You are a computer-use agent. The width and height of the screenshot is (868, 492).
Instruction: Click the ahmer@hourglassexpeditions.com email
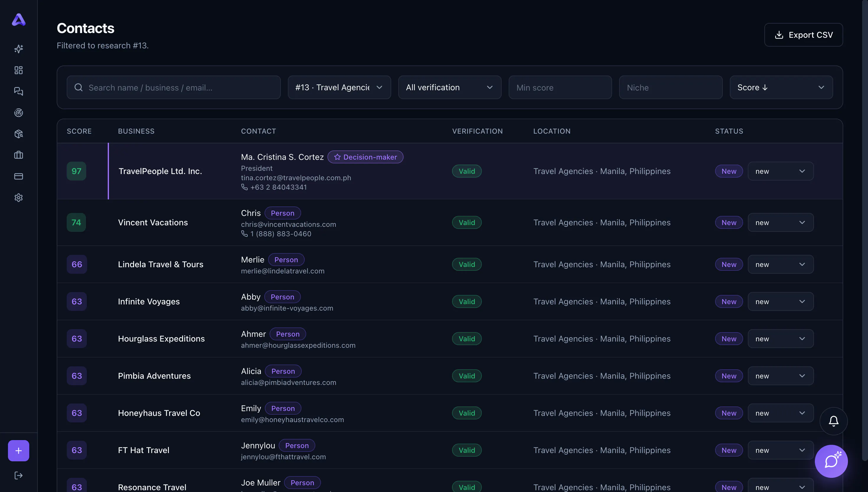click(298, 345)
